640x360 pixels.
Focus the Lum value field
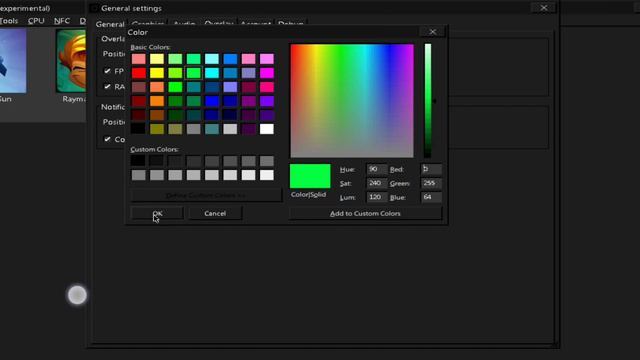pyautogui.click(x=376, y=197)
